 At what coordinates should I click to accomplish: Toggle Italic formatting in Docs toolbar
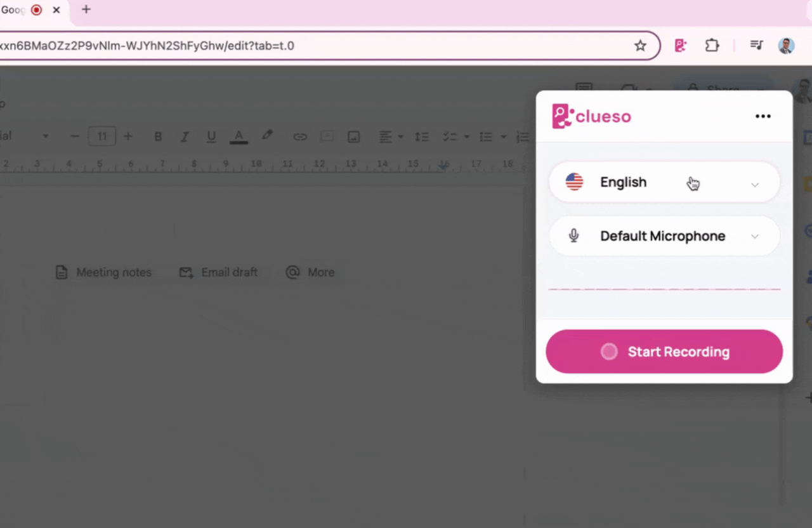click(185, 136)
